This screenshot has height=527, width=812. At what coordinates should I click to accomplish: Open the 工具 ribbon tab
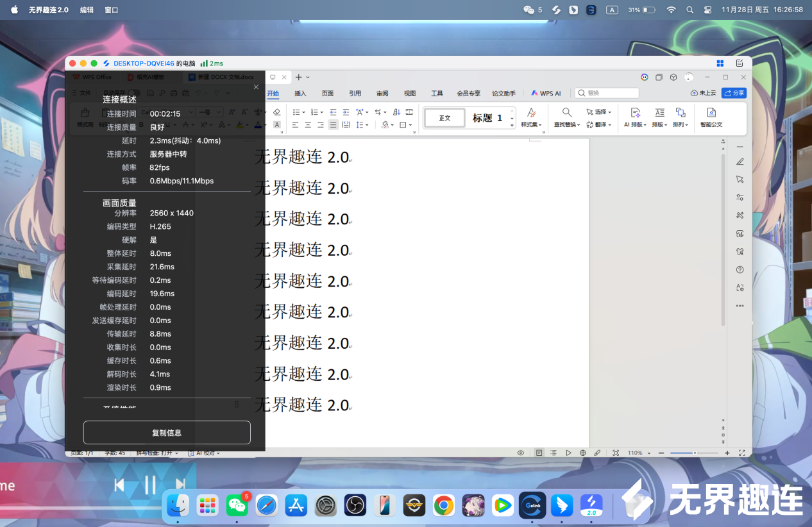click(437, 94)
